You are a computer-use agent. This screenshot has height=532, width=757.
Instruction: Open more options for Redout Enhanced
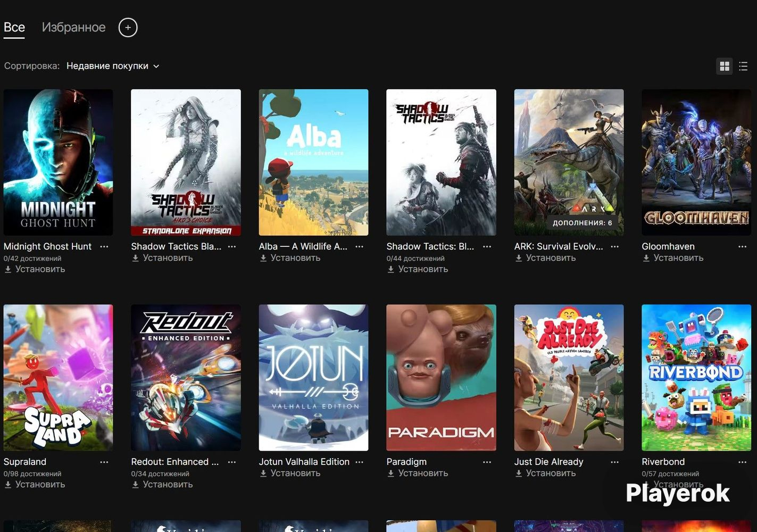pos(232,462)
